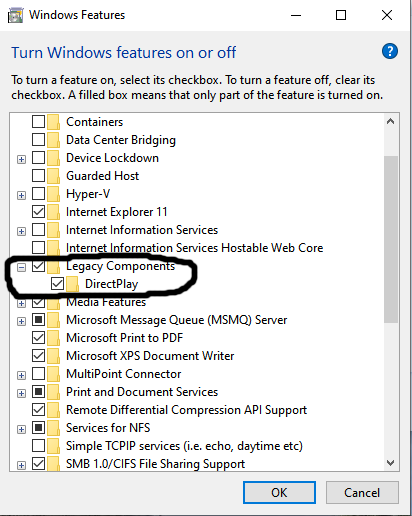This screenshot has height=516, width=412.
Task: Expand the Device Lockdown node
Action: coord(21,159)
